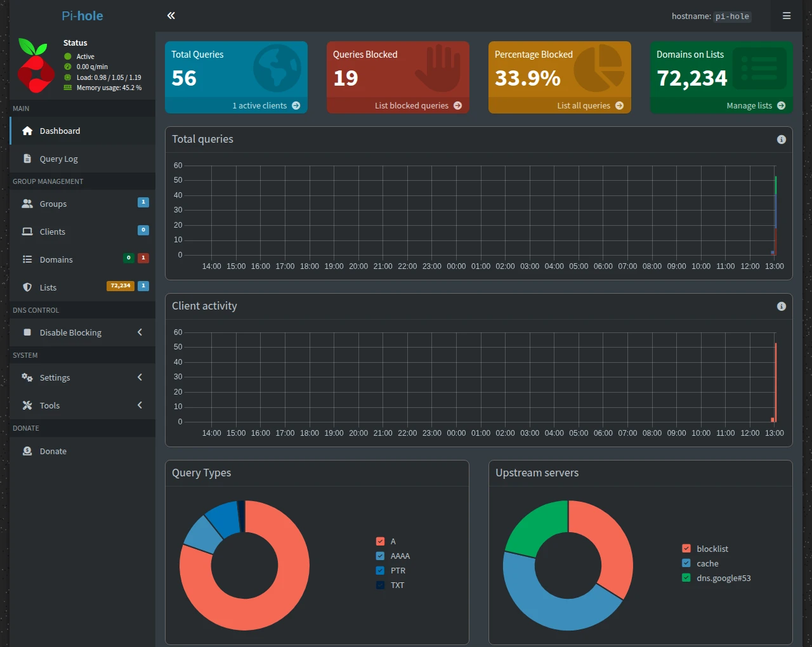The height and width of the screenshot is (647, 812).
Task: Click the Lists shield icon in sidebar
Action: (27, 287)
